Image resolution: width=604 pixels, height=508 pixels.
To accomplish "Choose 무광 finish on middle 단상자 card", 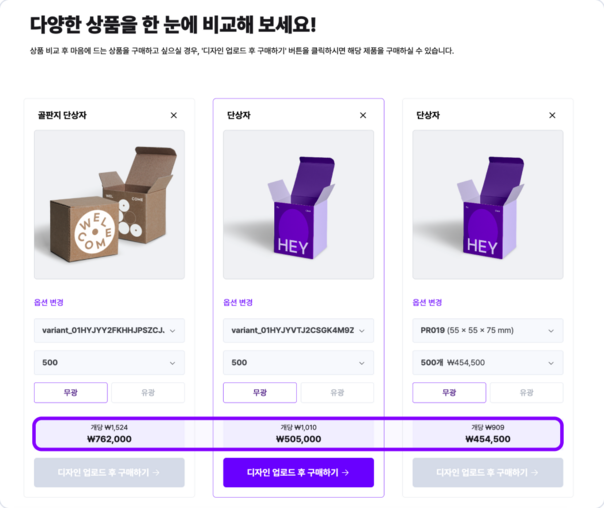I will pos(260,392).
